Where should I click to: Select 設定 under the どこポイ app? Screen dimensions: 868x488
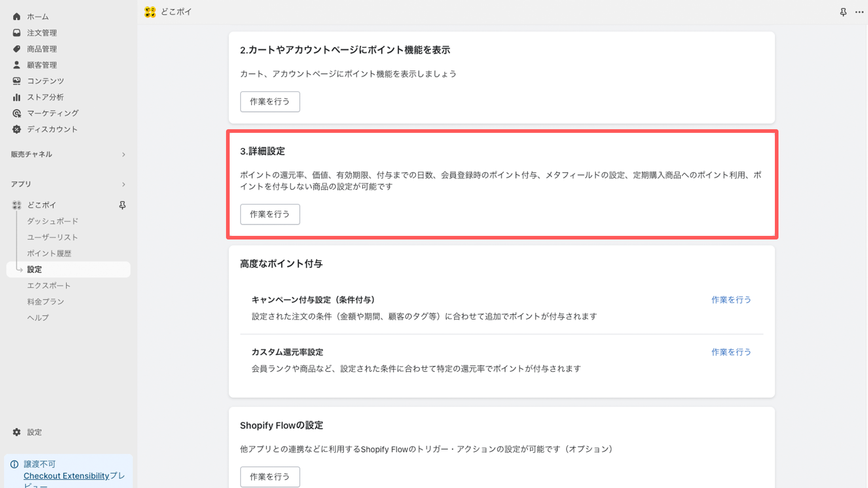point(68,269)
